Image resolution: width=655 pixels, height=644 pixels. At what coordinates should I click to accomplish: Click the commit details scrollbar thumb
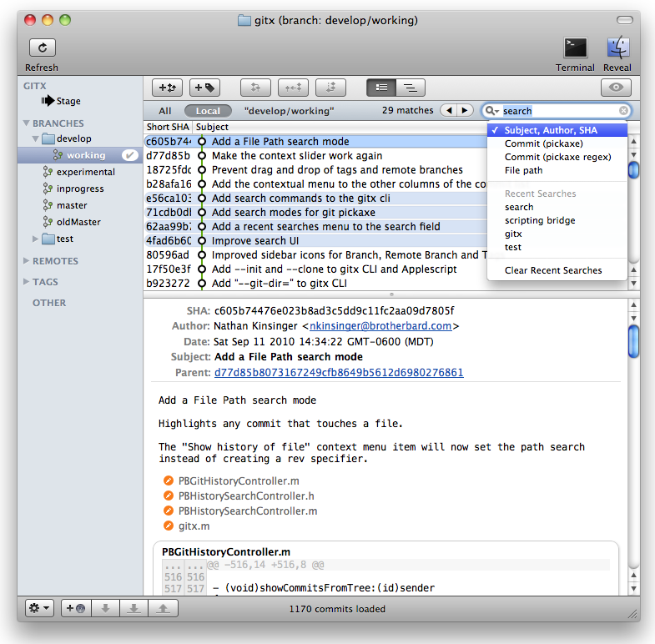tap(633, 342)
